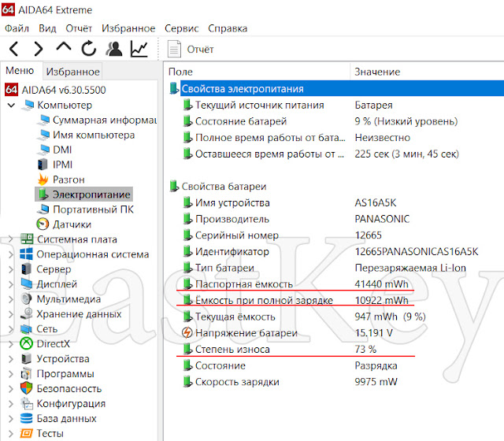Expand the Дисплей node

pos(10,284)
